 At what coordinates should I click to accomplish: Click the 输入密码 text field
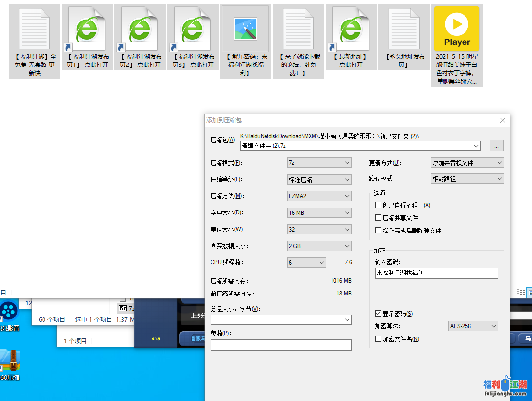436,273
